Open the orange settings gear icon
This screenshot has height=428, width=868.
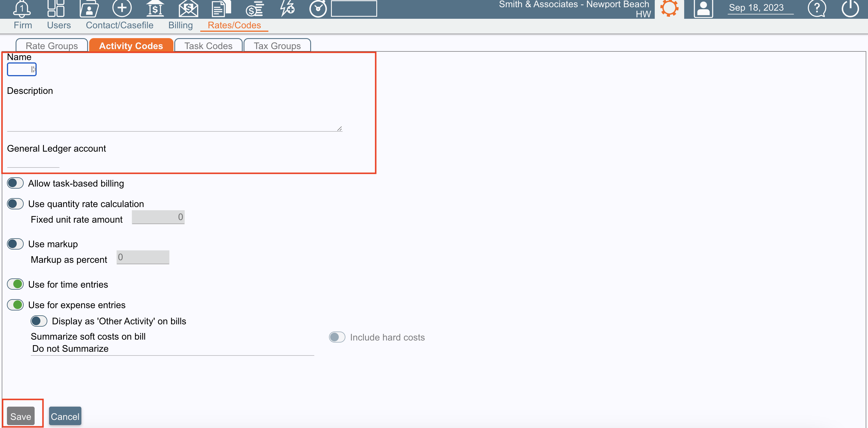pos(669,8)
